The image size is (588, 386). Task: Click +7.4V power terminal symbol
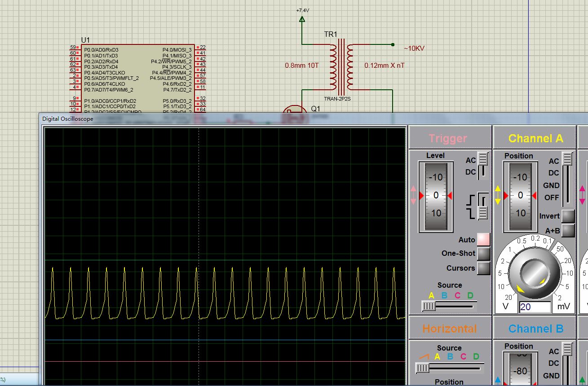(302, 19)
